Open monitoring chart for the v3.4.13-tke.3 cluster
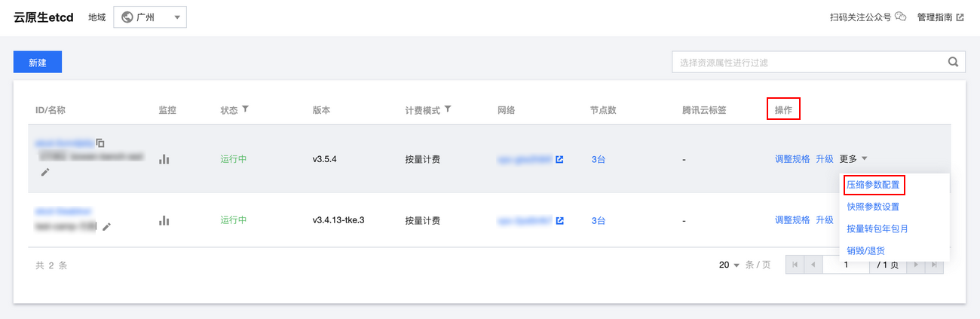980x319 pixels. pos(164,220)
